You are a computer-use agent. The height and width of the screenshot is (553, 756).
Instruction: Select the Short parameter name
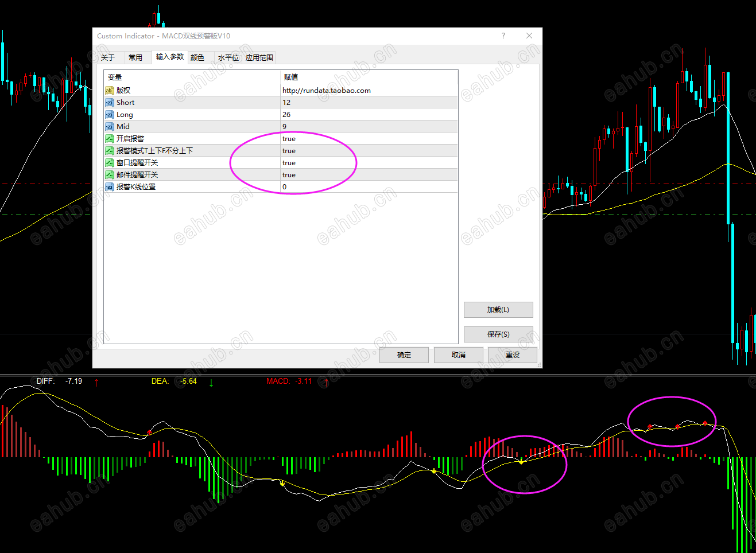click(125, 103)
